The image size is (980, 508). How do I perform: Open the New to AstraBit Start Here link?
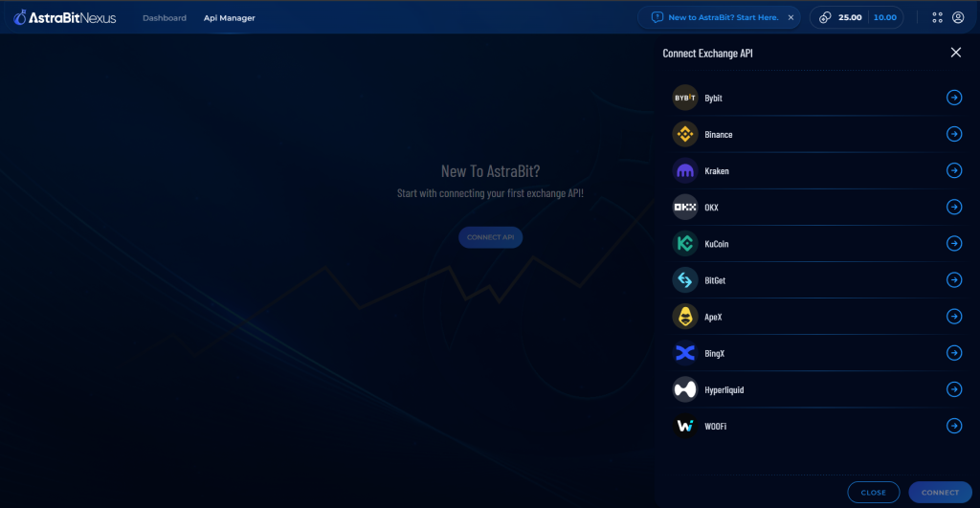(x=724, y=17)
